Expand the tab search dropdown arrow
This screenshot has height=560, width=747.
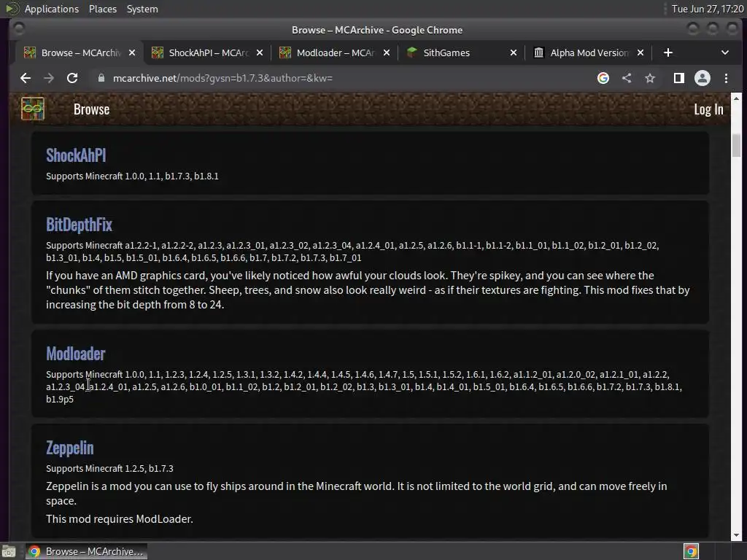pyautogui.click(x=725, y=52)
